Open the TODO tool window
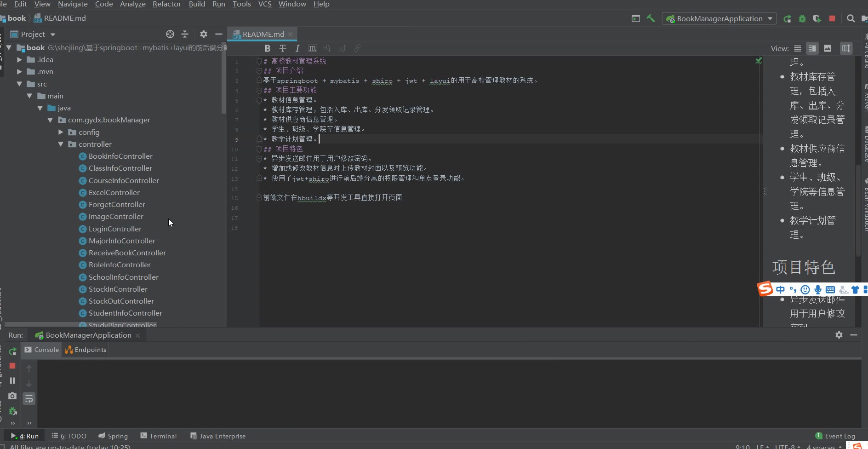The height and width of the screenshot is (449, 868). point(69,436)
